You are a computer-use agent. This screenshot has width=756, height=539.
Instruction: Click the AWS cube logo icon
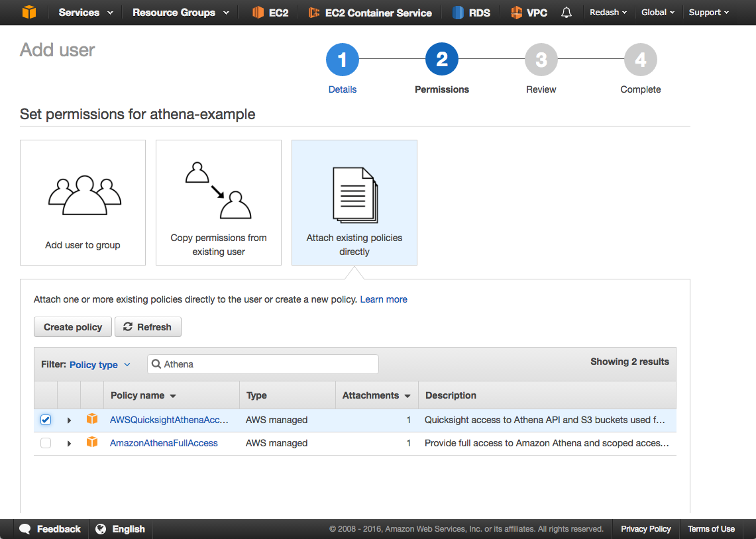pyautogui.click(x=28, y=13)
